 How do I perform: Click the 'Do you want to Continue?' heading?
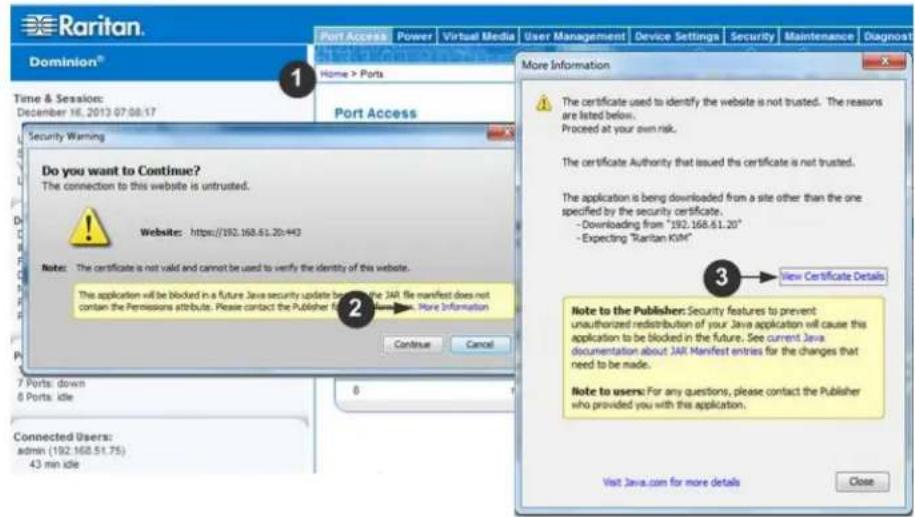click(x=121, y=170)
